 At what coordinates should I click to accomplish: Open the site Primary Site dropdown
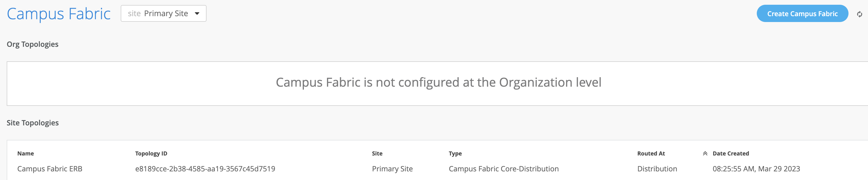(163, 13)
